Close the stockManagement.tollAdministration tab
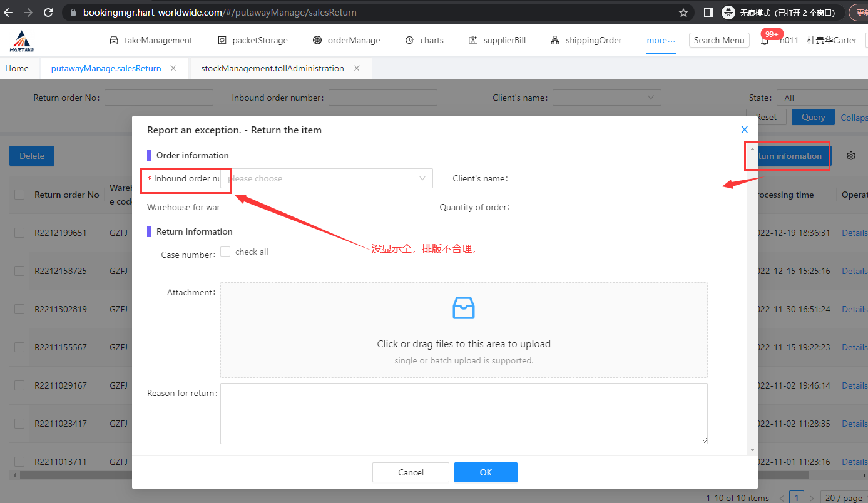This screenshot has height=503, width=868. (x=357, y=68)
